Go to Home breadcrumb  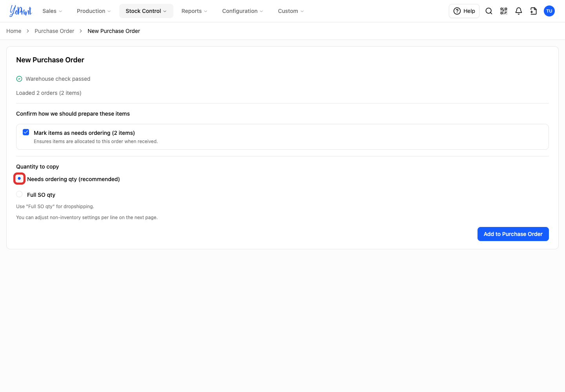coord(14,31)
